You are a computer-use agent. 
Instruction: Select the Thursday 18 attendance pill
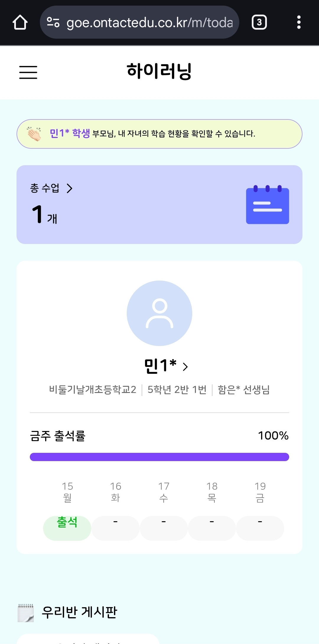[x=212, y=528]
